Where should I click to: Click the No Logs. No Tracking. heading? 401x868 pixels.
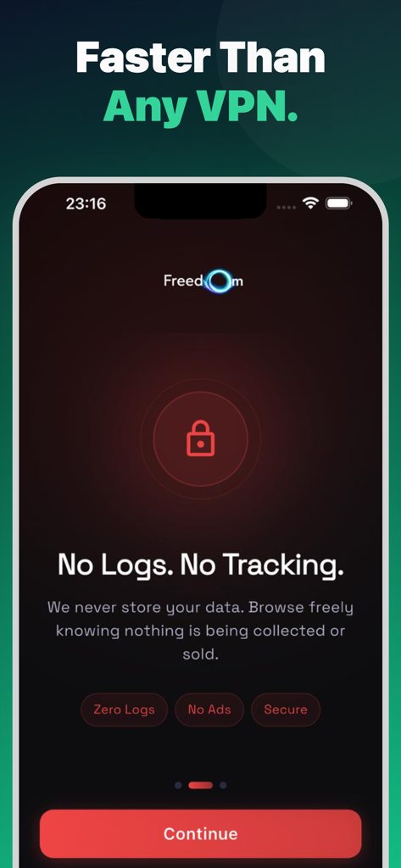click(x=200, y=565)
